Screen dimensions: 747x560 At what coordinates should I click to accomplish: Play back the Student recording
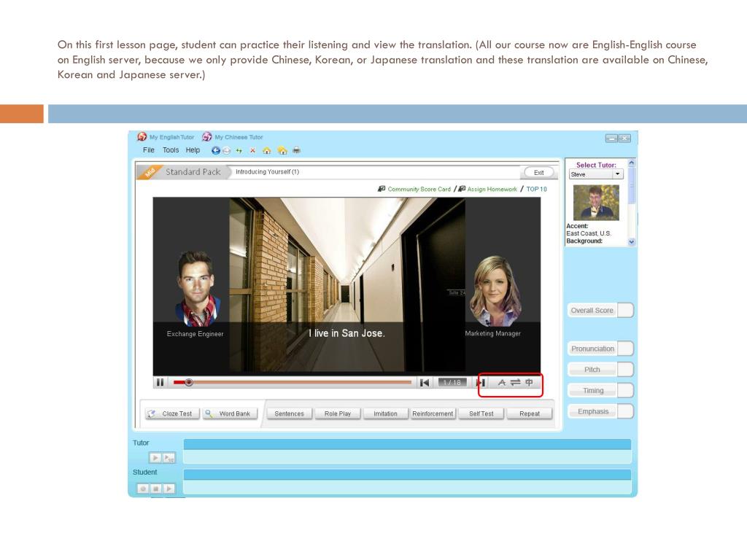tap(169, 489)
